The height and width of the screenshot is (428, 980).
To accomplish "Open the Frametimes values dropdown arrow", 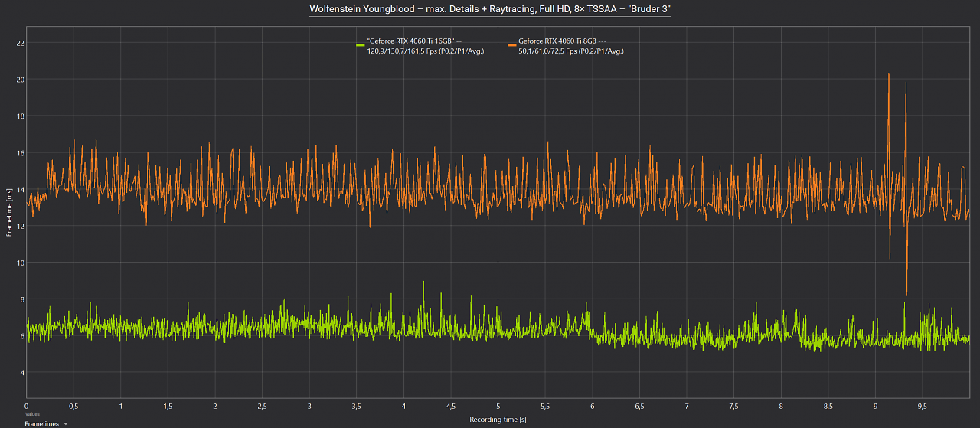I will [66, 423].
